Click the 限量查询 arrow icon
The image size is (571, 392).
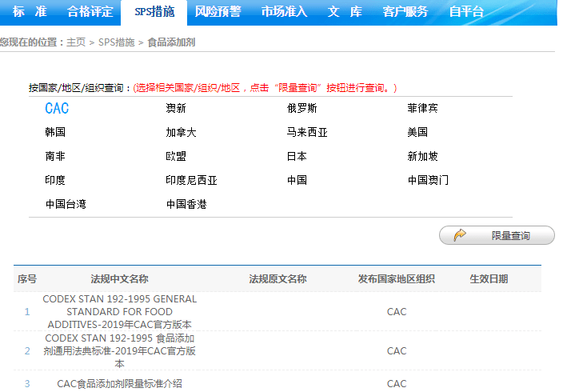pos(461,235)
